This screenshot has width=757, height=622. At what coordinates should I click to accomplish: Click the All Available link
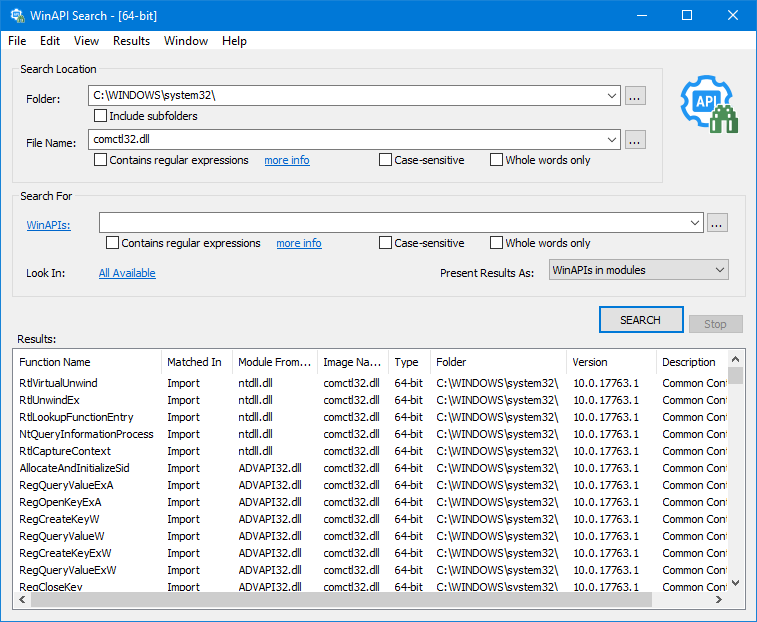coord(127,273)
